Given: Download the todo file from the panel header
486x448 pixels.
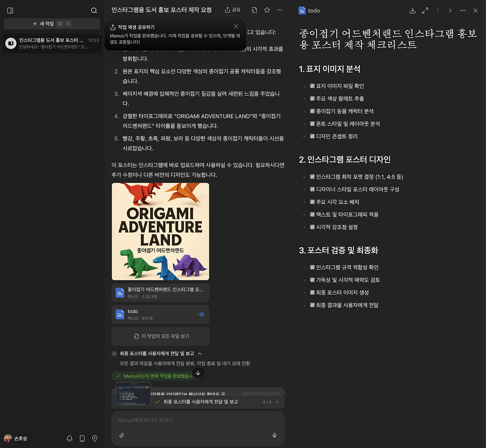Looking at the screenshot, I should tap(412, 10).
